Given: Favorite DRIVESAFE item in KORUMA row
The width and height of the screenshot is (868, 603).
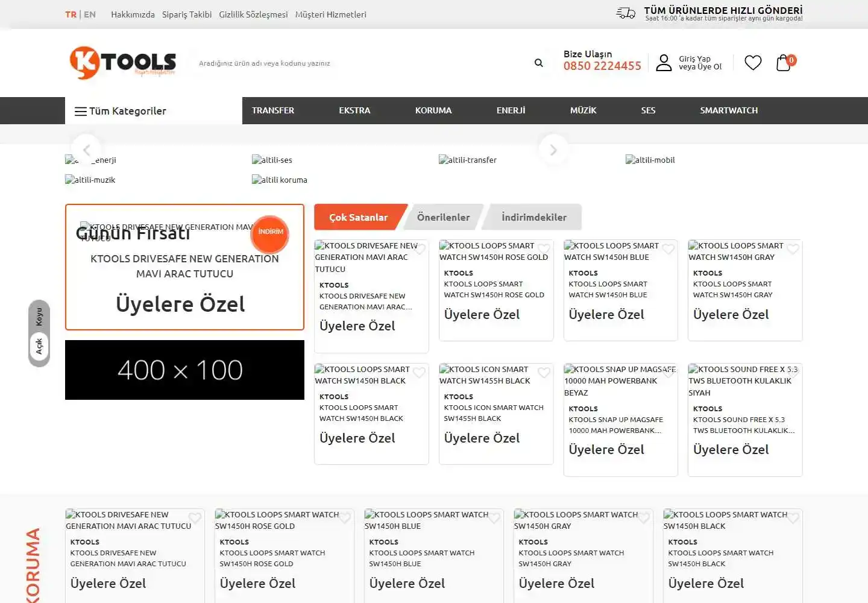Looking at the screenshot, I should click(195, 518).
